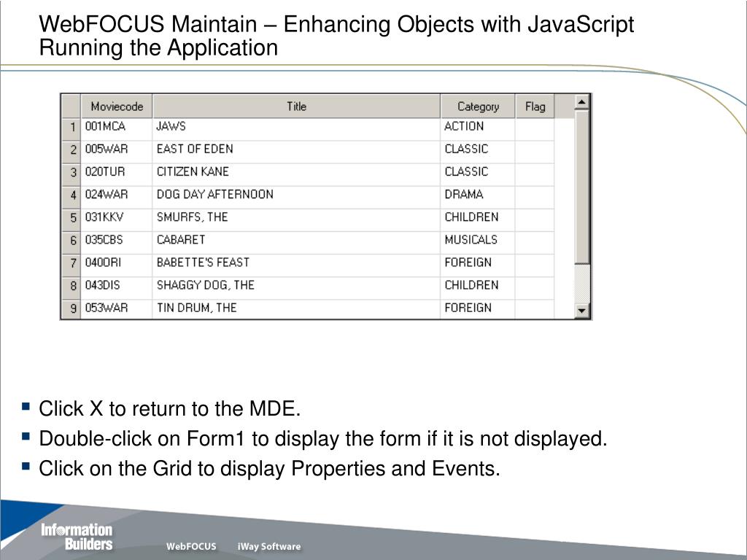Image resolution: width=747 pixels, height=560 pixels.
Task: Click the grid scrollbar down arrow
Action: tap(581, 311)
